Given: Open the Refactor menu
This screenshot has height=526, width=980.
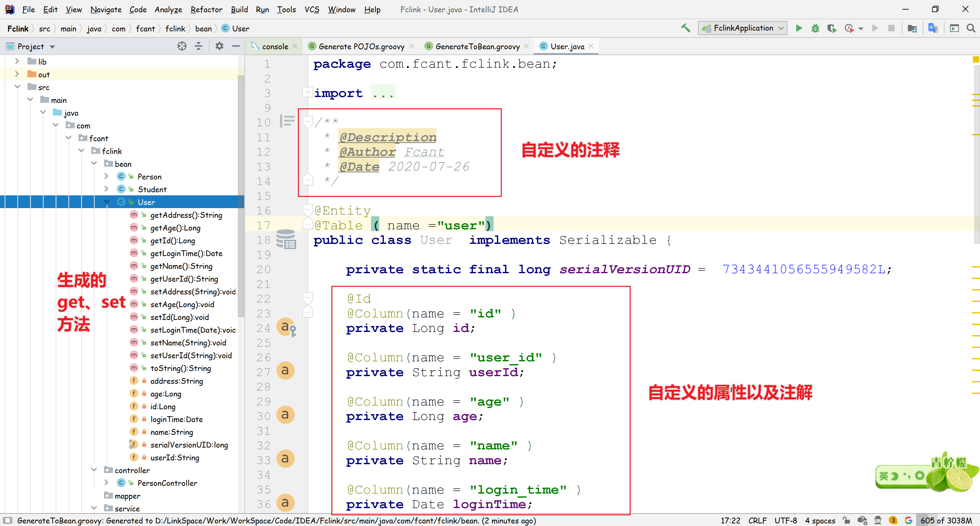Looking at the screenshot, I should [206, 9].
